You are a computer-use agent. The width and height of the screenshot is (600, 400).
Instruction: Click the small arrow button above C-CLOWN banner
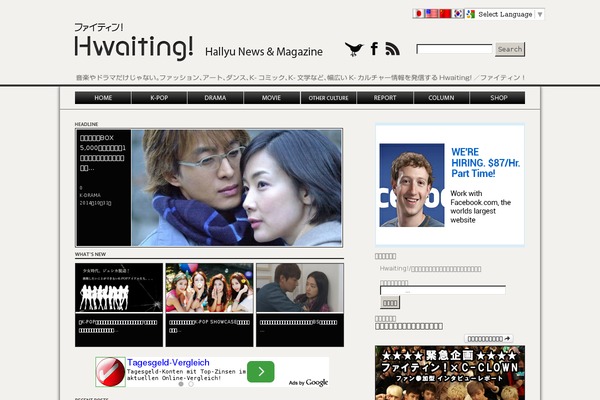[489, 339]
